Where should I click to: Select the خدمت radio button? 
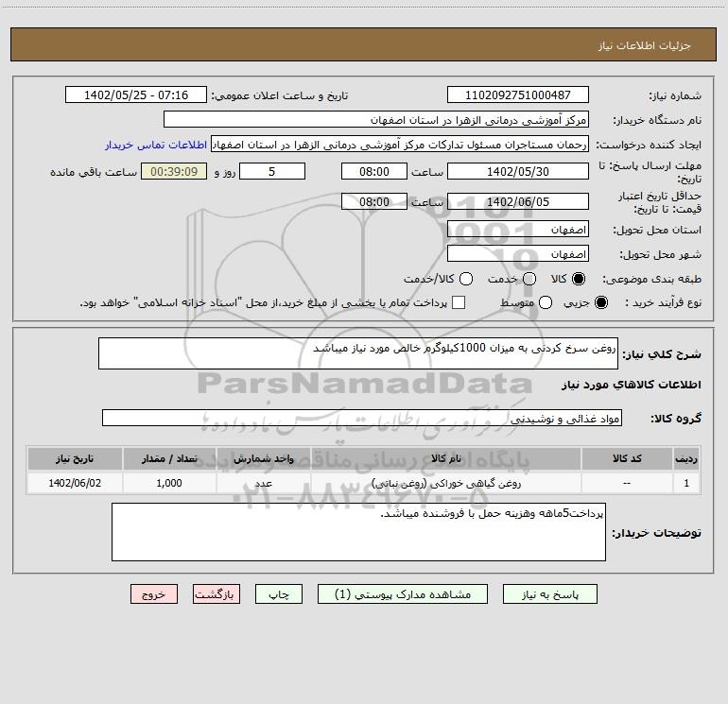529,279
